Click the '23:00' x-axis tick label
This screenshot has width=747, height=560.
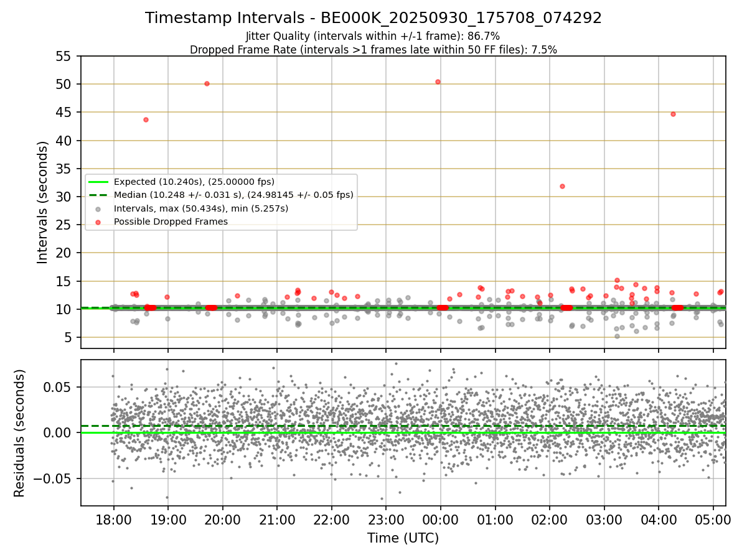point(386,519)
